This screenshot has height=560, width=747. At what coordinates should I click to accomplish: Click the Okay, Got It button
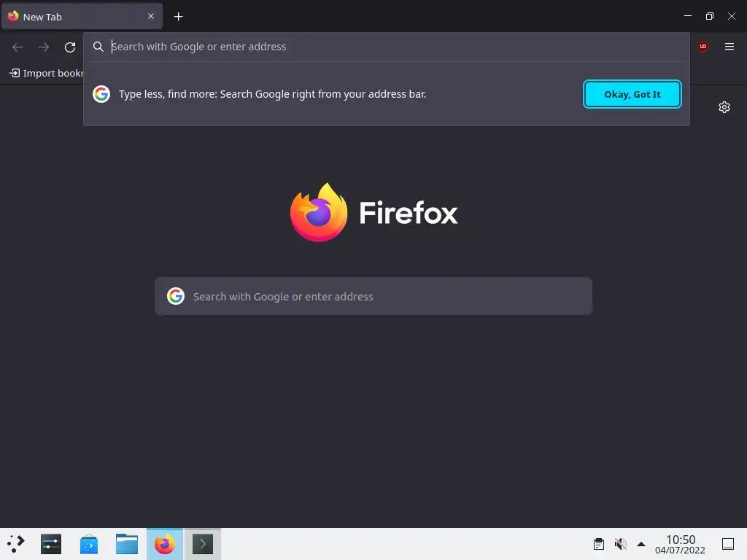632,94
